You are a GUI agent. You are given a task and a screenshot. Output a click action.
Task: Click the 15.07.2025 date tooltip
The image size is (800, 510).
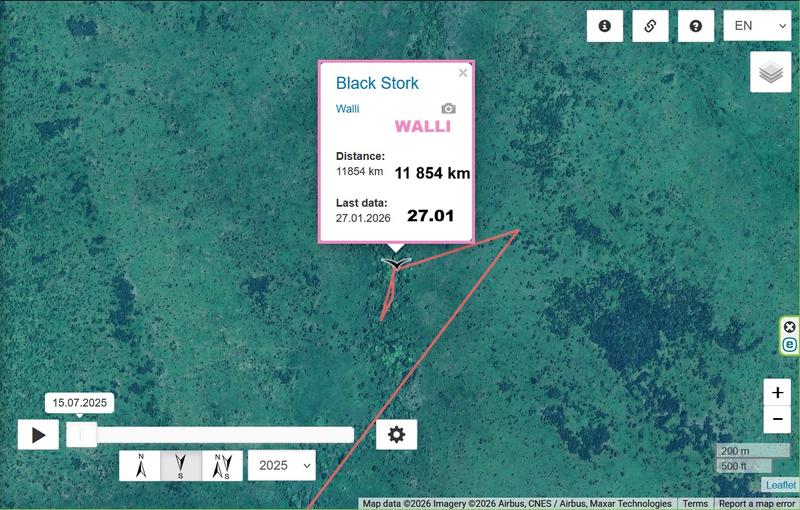80,403
